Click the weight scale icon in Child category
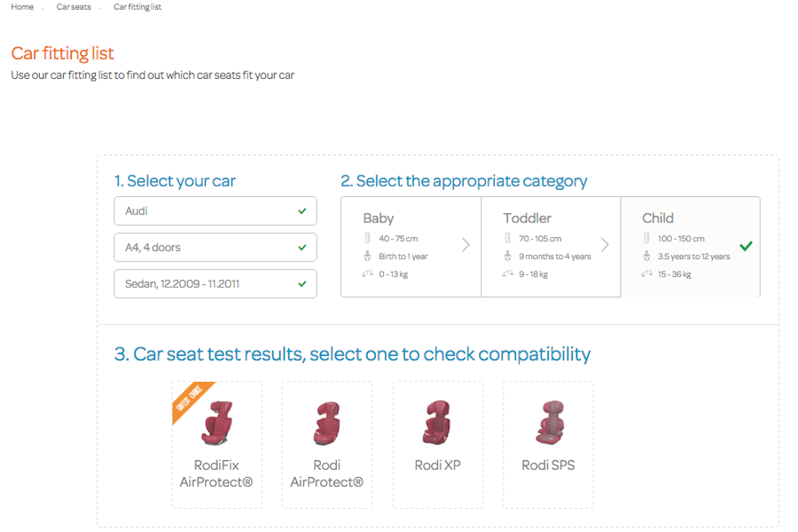798x532 pixels. (646, 274)
